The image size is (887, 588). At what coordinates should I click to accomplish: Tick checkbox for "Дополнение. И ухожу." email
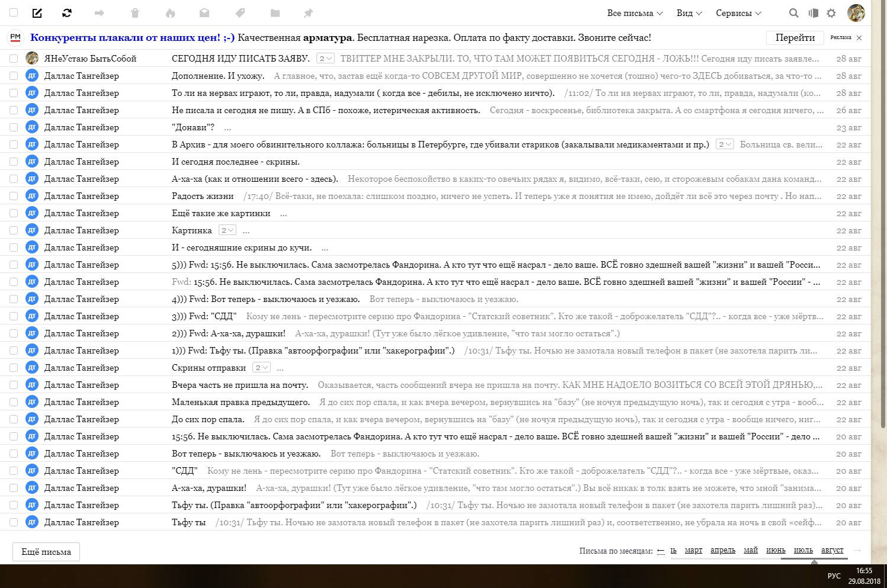click(x=14, y=76)
